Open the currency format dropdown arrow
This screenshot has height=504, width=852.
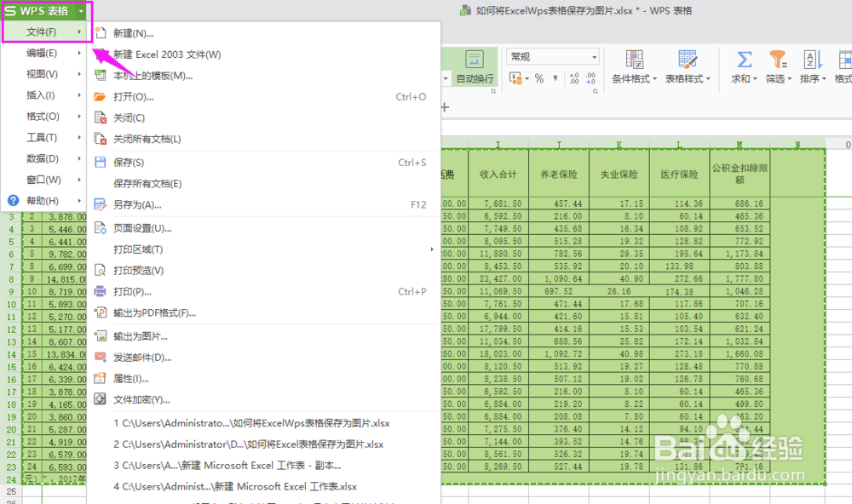click(527, 79)
